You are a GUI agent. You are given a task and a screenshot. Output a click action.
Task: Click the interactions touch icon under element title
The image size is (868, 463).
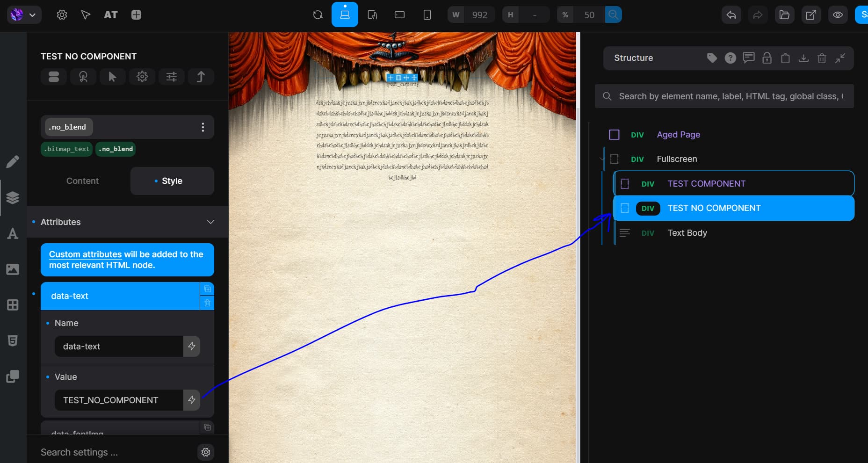coord(83,77)
